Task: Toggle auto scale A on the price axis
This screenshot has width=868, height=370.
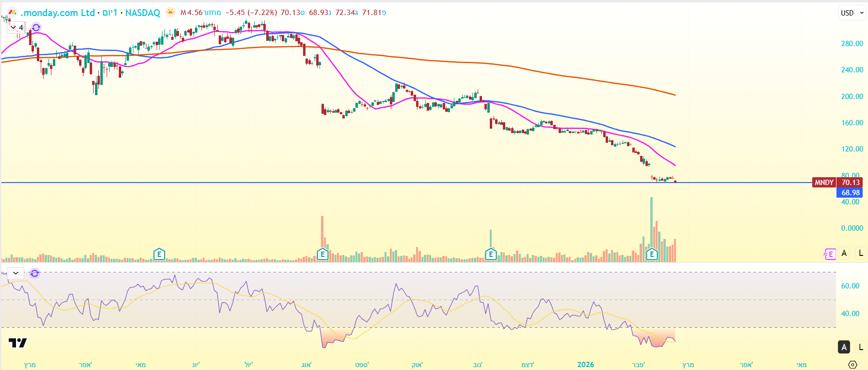Action: (x=844, y=253)
